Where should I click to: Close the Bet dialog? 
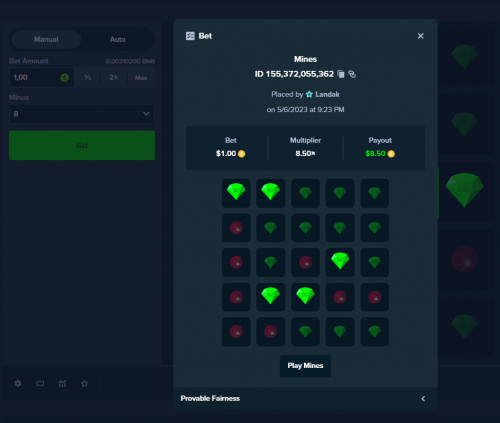(421, 36)
